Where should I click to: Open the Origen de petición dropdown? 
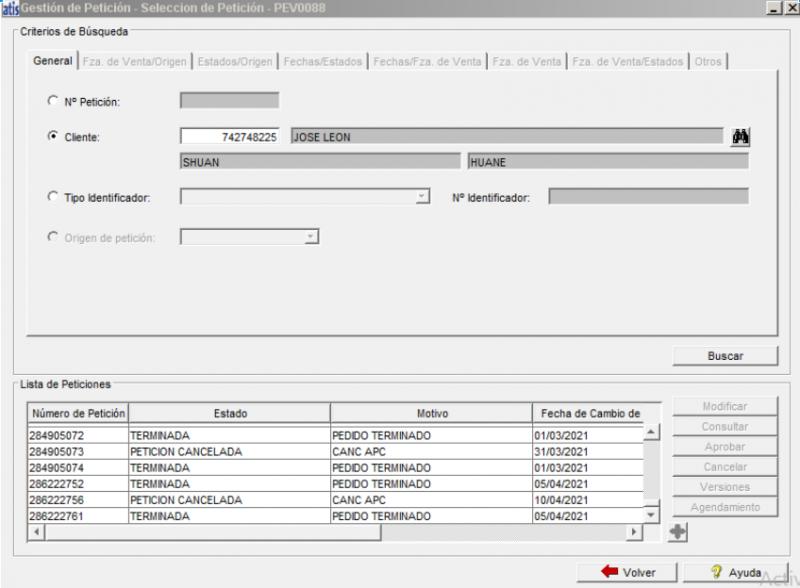[x=310, y=237]
